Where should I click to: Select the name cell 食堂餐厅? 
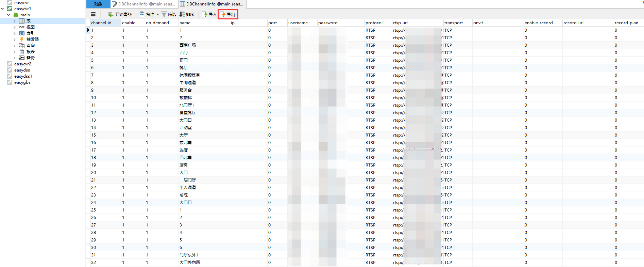[x=204, y=113]
